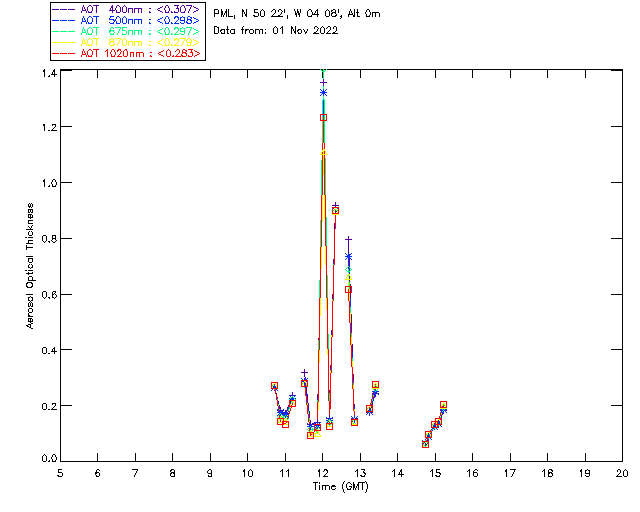Click the 'Aerosol Optical Thickness' y-axis label

(31, 265)
